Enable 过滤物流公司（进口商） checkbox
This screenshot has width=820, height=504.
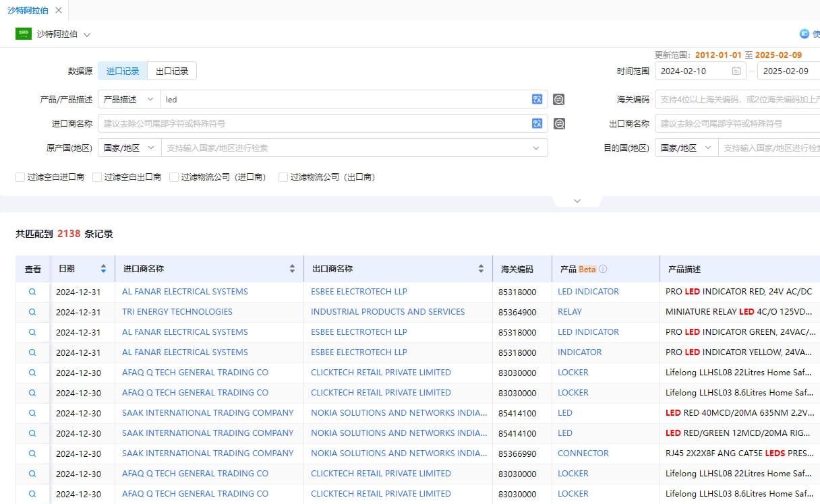[x=174, y=177]
